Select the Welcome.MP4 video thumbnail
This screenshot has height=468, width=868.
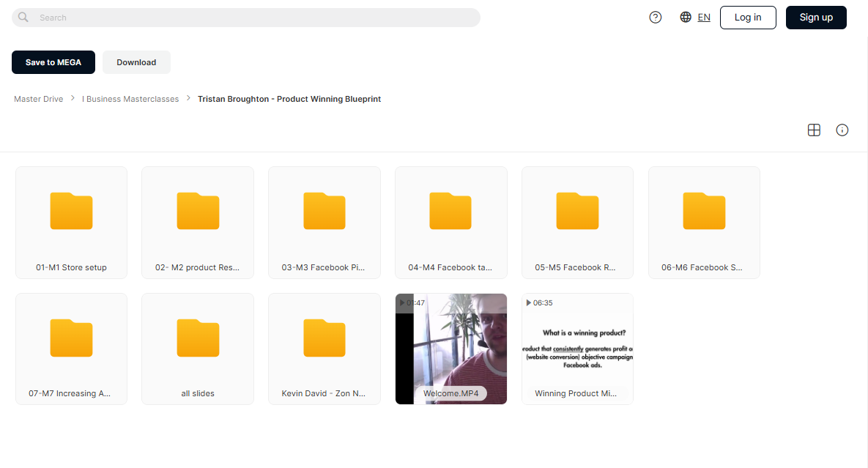(x=451, y=349)
